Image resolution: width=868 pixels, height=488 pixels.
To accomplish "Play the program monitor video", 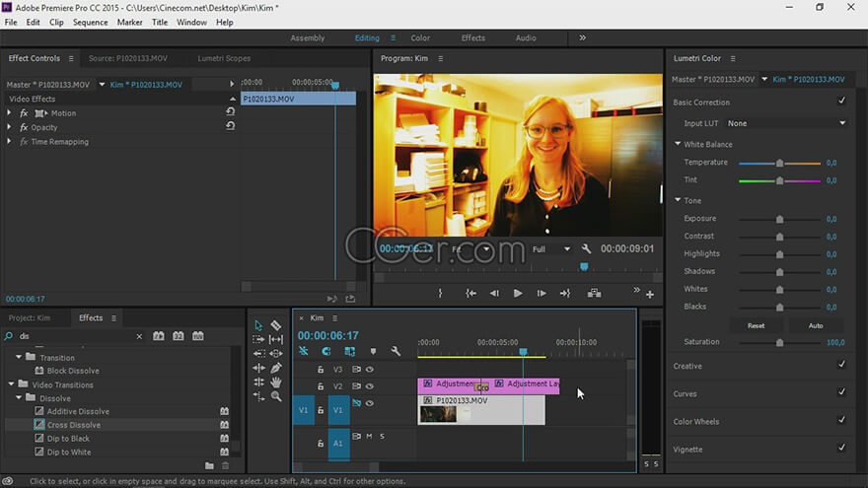I will [518, 293].
